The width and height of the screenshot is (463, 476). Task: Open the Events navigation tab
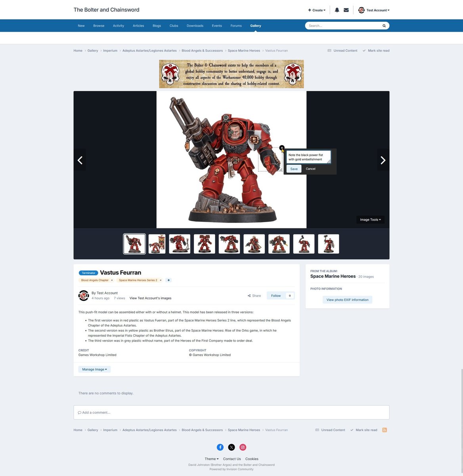click(217, 26)
